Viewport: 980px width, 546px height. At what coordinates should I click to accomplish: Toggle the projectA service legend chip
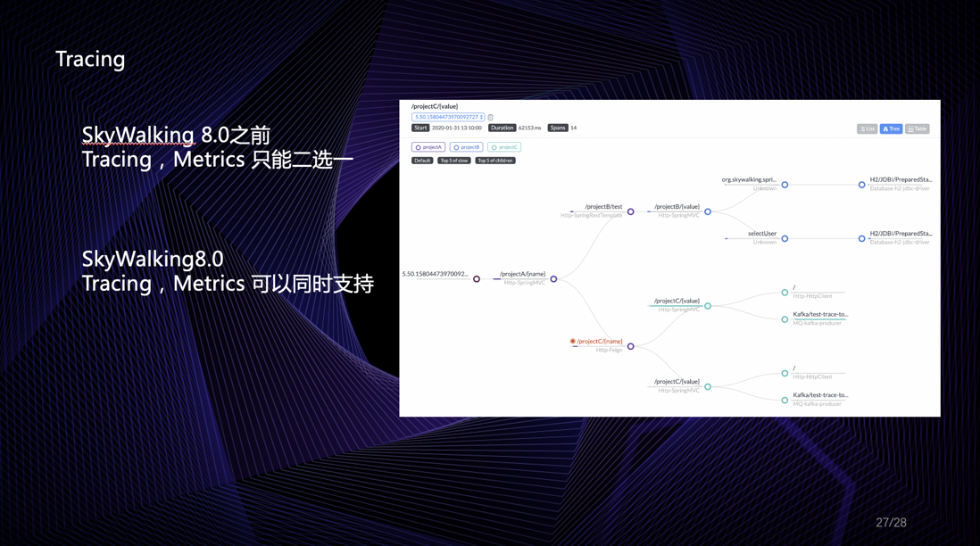tap(428, 147)
